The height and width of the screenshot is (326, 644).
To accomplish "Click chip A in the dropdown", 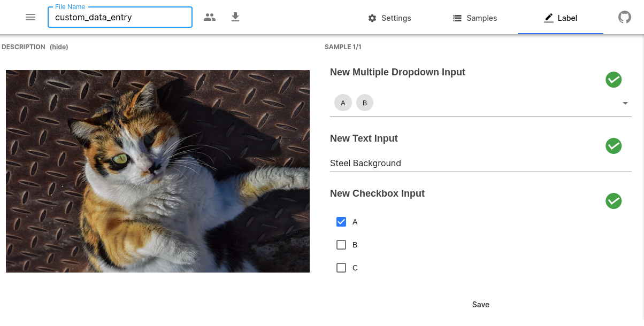I will (x=343, y=103).
